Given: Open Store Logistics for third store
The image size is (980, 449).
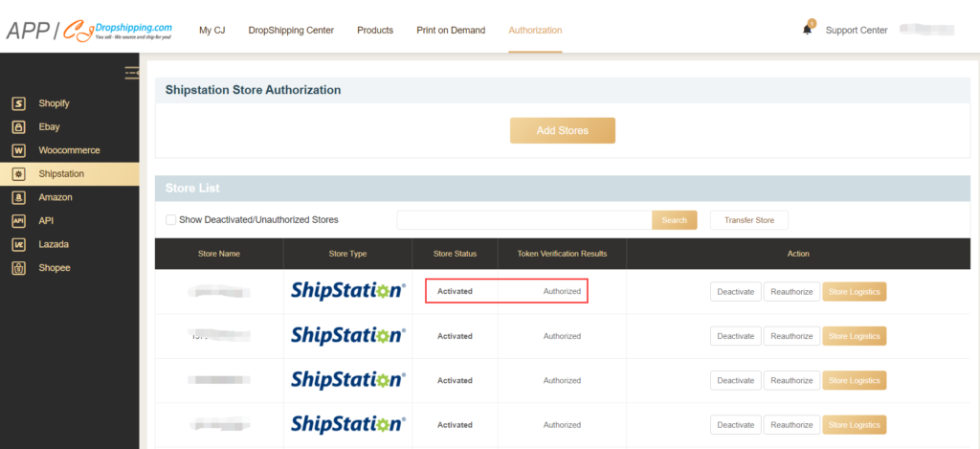Looking at the screenshot, I should [855, 380].
